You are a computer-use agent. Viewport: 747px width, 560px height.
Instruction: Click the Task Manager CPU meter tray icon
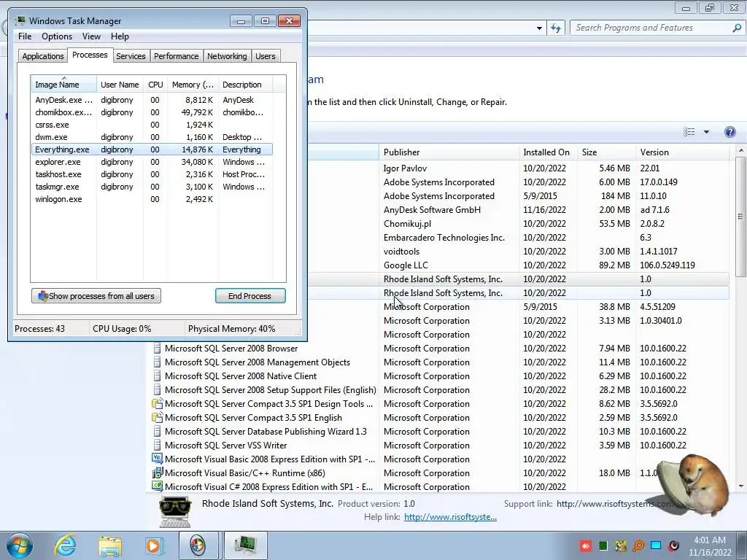603,545
